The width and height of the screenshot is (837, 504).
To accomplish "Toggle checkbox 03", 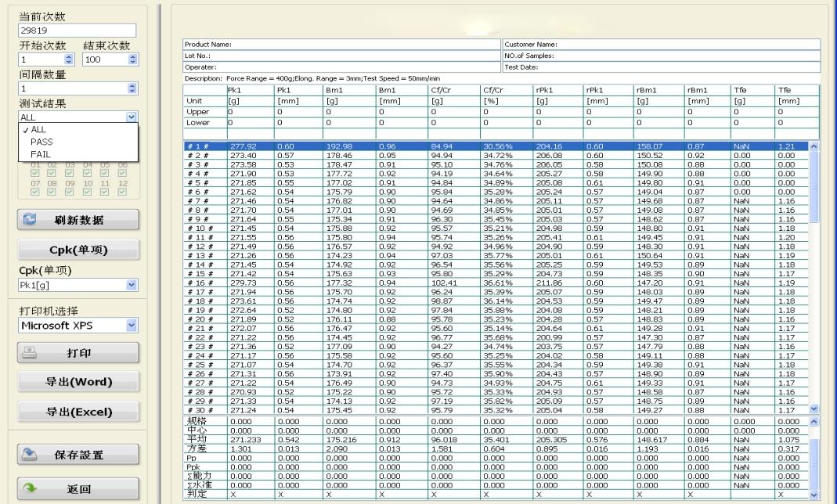I will point(70,173).
